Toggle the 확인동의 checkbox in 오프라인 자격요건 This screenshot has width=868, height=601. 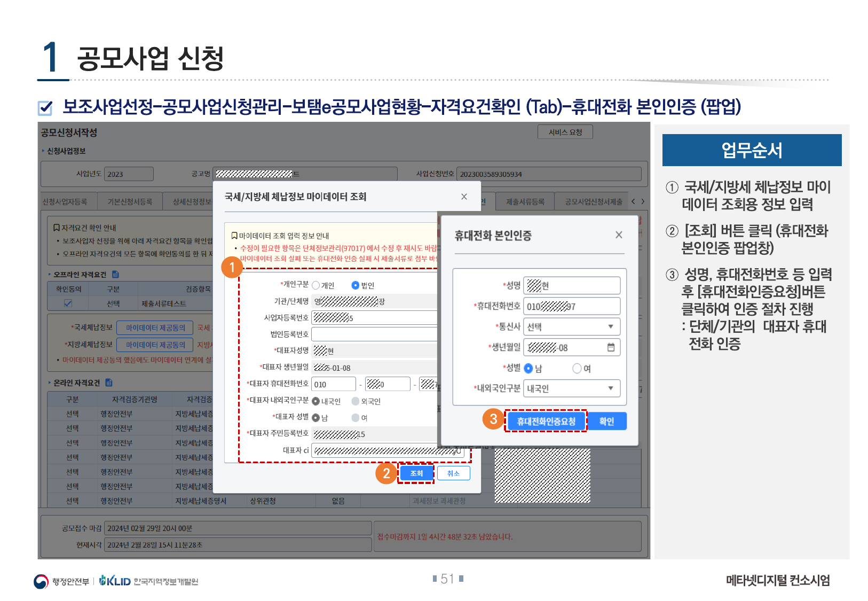[68, 303]
